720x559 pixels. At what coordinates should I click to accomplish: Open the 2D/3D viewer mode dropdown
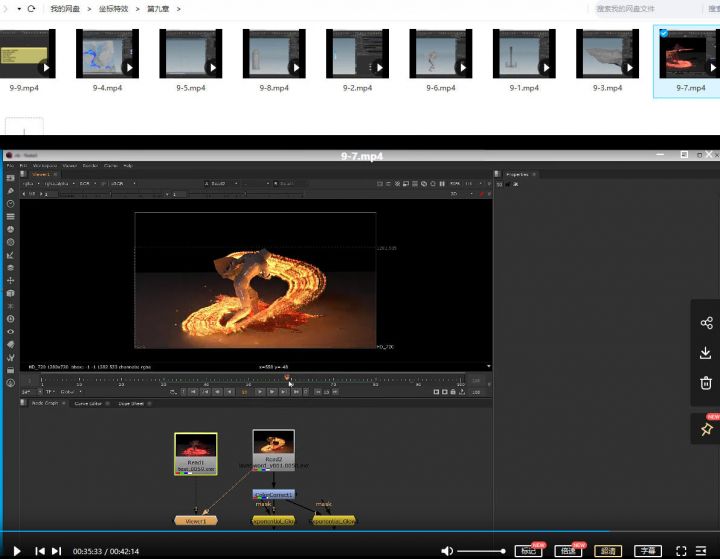[x=461, y=194]
